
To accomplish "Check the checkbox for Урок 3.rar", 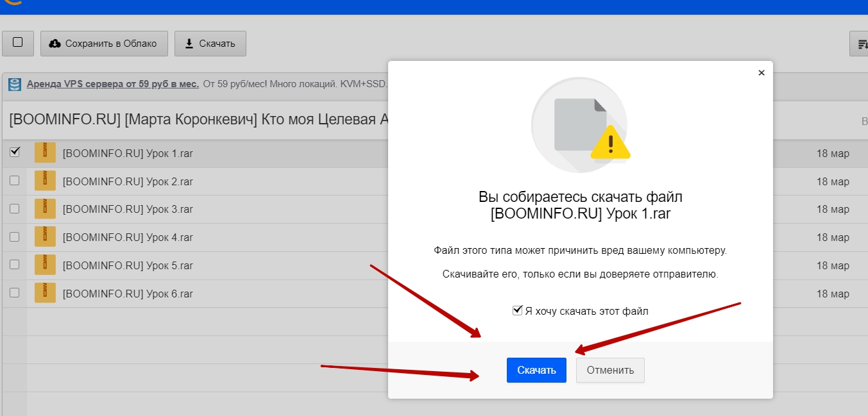I will pos(15,209).
